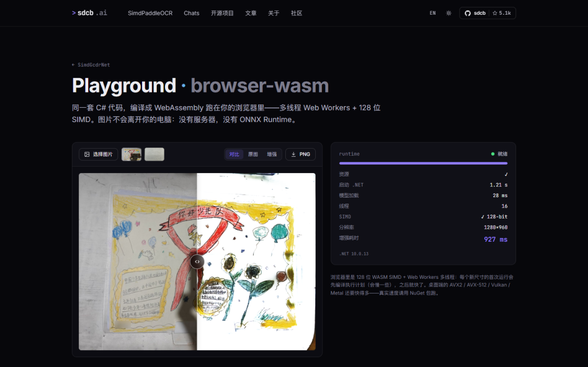
Task: Open the 社区 nav item
Action: [296, 13]
